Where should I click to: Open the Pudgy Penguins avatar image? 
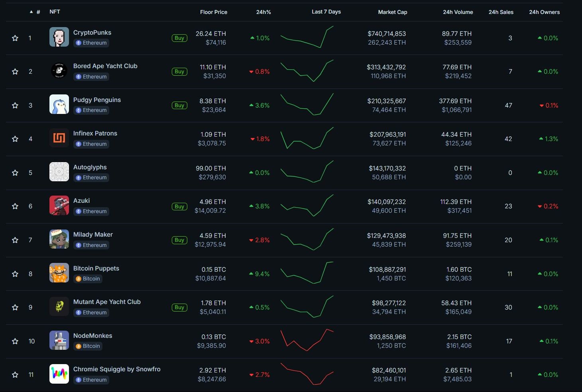[x=59, y=104]
